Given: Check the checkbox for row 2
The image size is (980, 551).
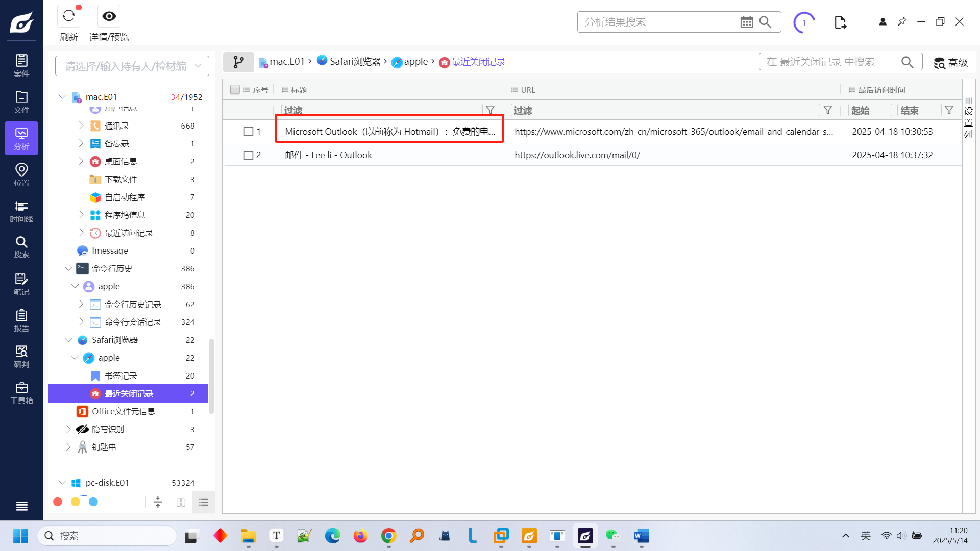Looking at the screenshot, I should pyautogui.click(x=249, y=155).
